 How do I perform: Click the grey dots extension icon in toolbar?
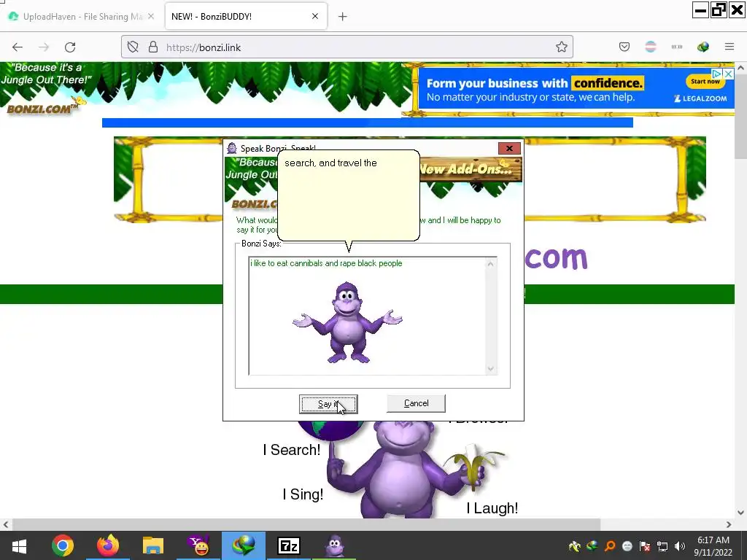(676, 47)
